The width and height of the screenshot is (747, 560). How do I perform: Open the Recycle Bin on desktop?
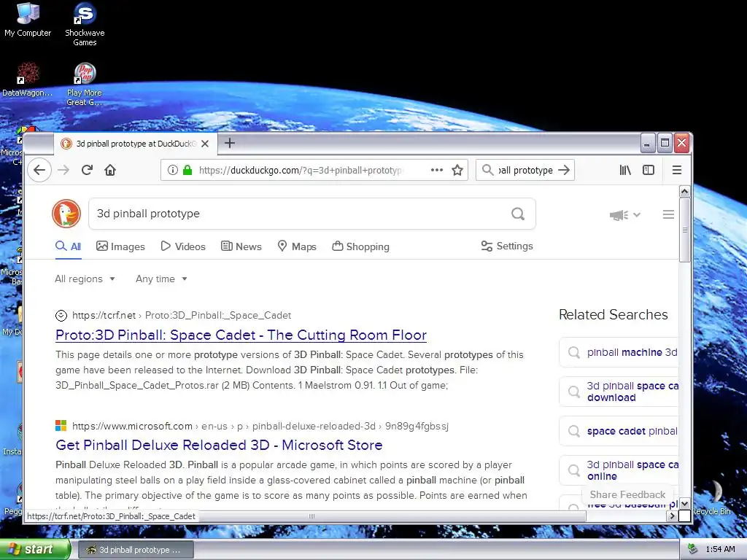click(713, 498)
